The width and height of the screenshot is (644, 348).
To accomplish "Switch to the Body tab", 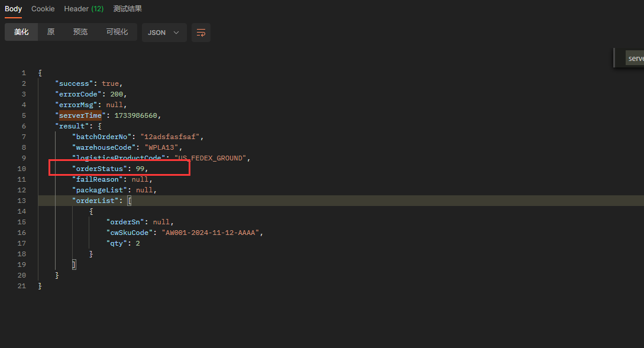I will 13,9.
